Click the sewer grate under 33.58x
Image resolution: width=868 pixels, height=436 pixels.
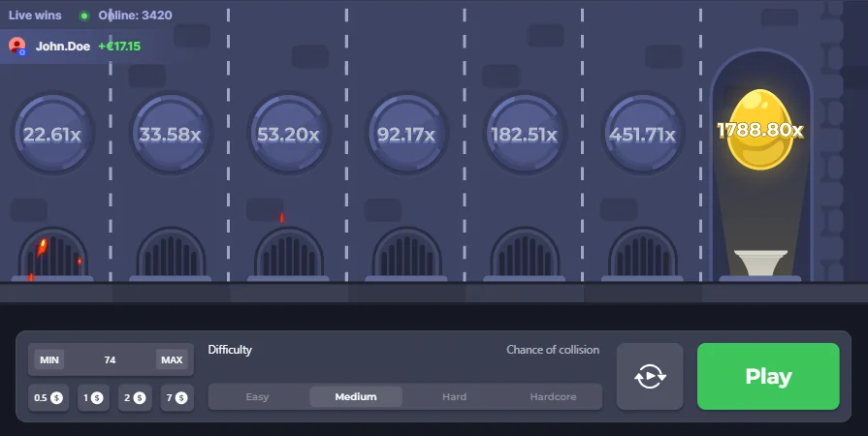tap(171, 255)
